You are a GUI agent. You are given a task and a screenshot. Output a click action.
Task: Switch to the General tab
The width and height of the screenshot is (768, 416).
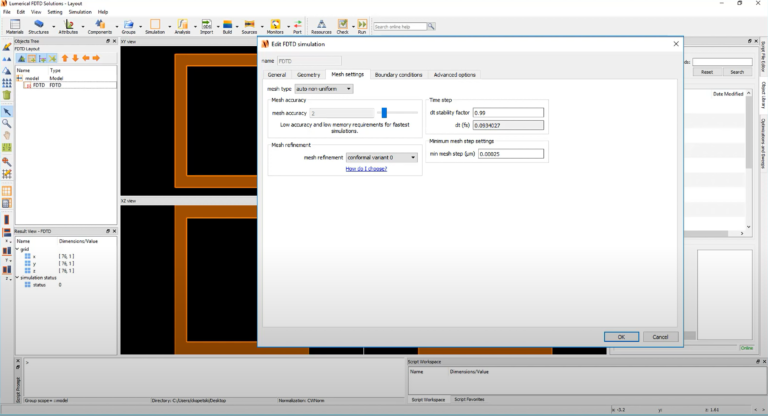pos(277,74)
